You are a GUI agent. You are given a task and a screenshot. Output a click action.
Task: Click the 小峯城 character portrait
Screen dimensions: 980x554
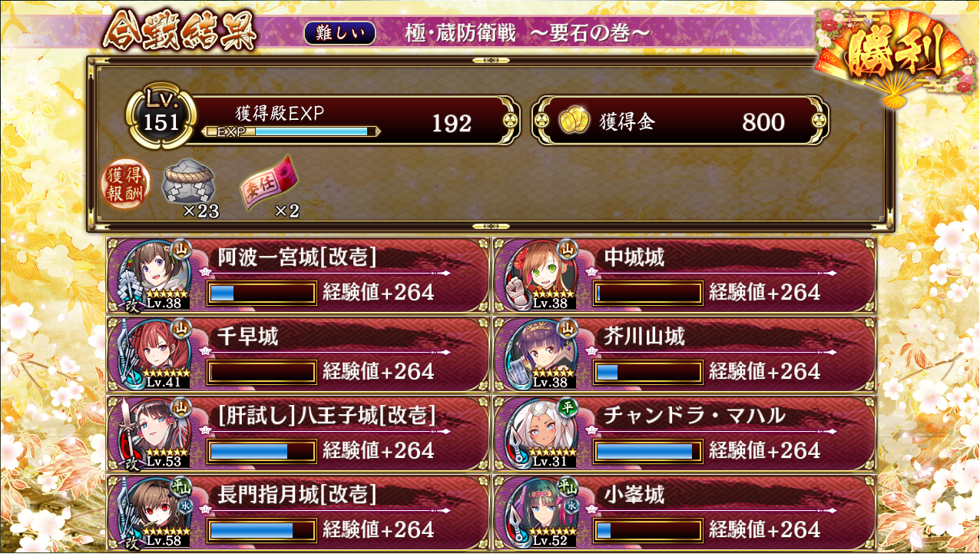click(x=540, y=513)
